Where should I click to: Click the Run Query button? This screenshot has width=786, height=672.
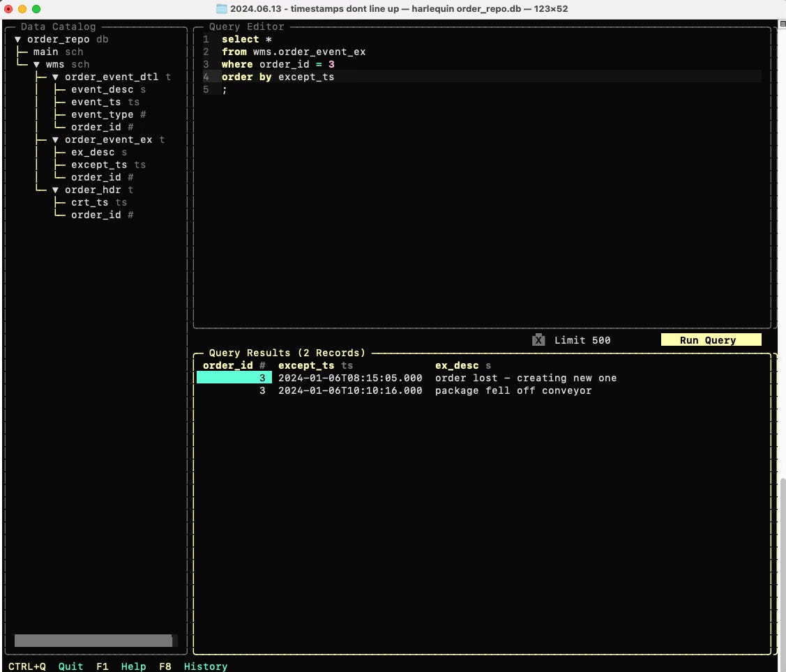(x=711, y=339)
